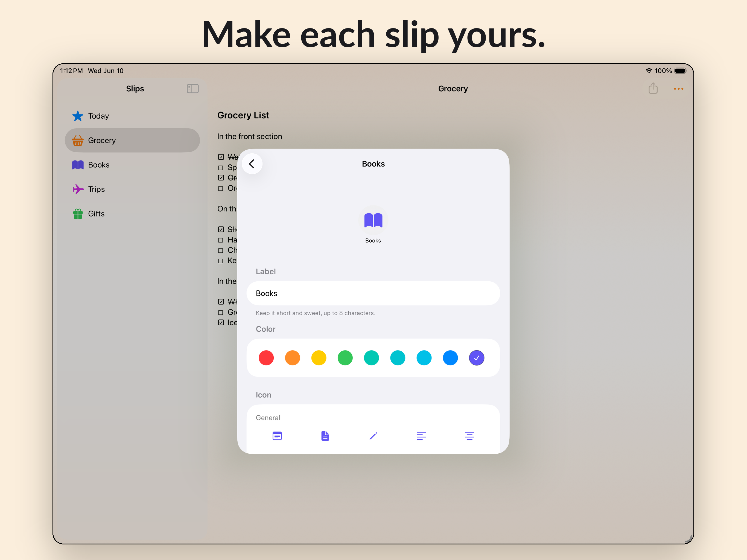747x560 pixels.
Task: Open the Gifts slip
Action: click(132, 214)
